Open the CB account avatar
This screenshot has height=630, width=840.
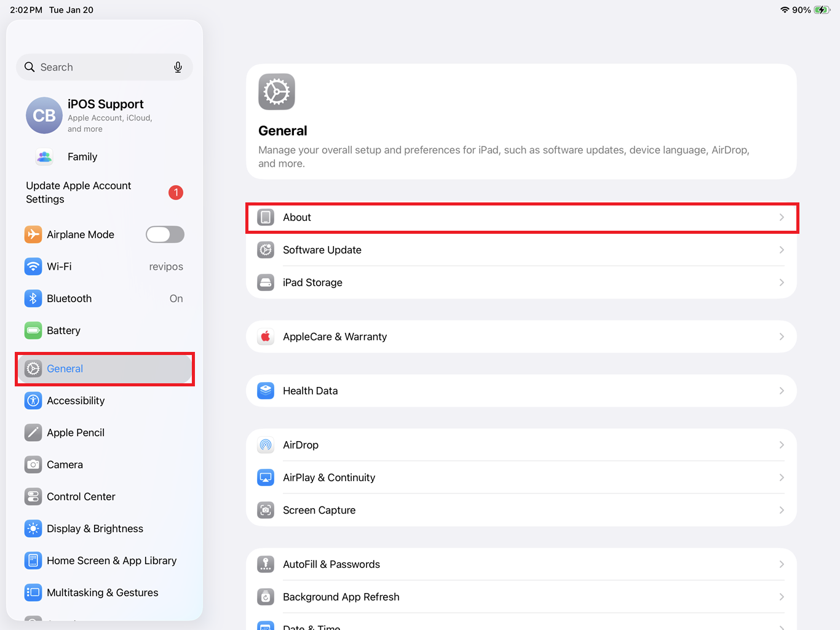[x=44, y=115]
